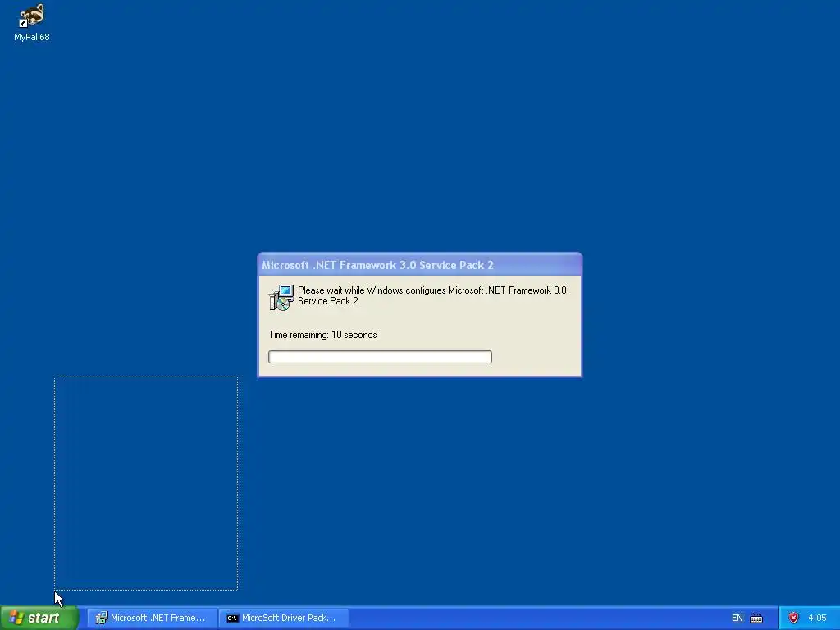Click the EN language indicator
The image size is (840, 630).
[x=737, y=618]
